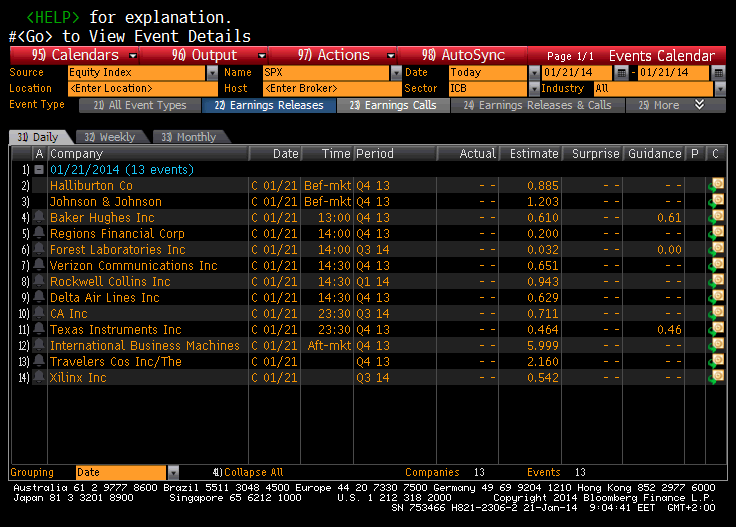Click the calendar sync icon on Johnson & Johnson row
This screenshot has width=736, height=527.
(716, 201)
